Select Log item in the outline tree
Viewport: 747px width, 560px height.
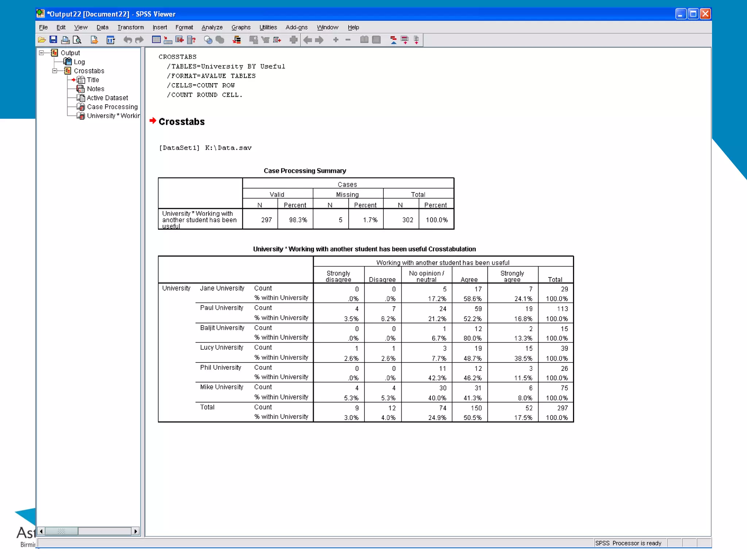click(x=79, y=62)
